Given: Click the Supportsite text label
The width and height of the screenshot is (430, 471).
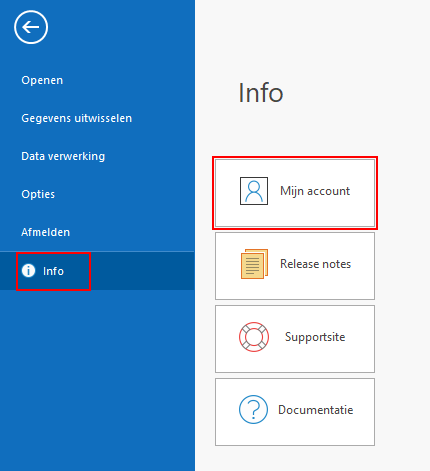Looking at the screenshot, I should pyautogui.click(x=315, y=337).
